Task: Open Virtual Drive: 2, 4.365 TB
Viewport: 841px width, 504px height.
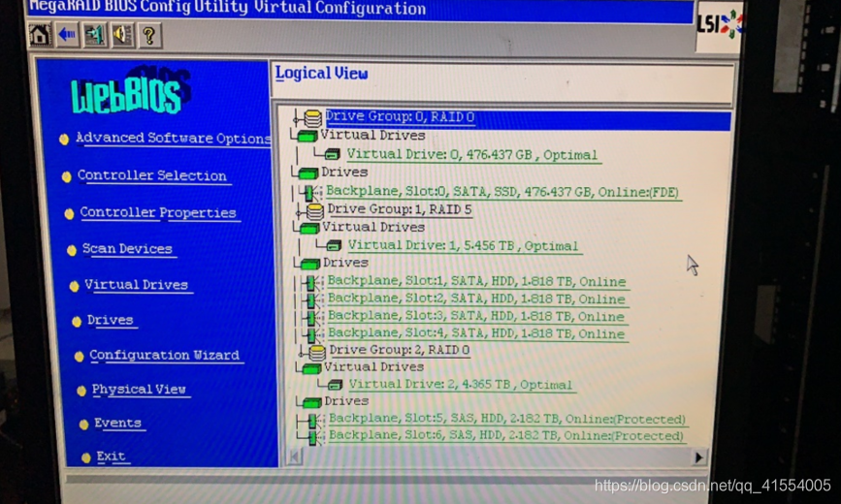Action: click(x=461, y=385)
